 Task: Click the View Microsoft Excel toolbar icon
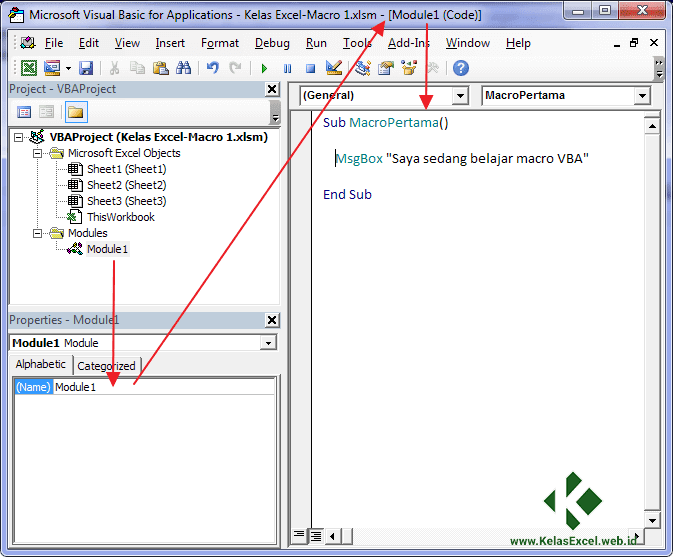[29, 68]
